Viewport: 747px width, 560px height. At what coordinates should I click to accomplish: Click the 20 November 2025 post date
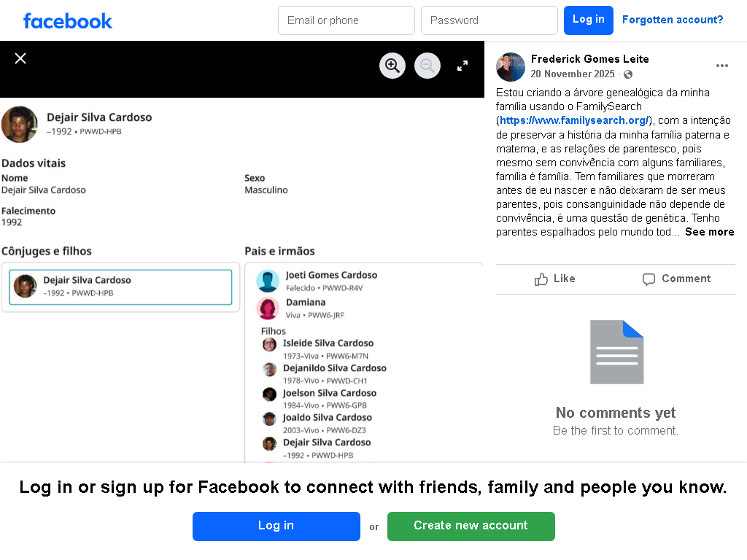coord(573,74)
